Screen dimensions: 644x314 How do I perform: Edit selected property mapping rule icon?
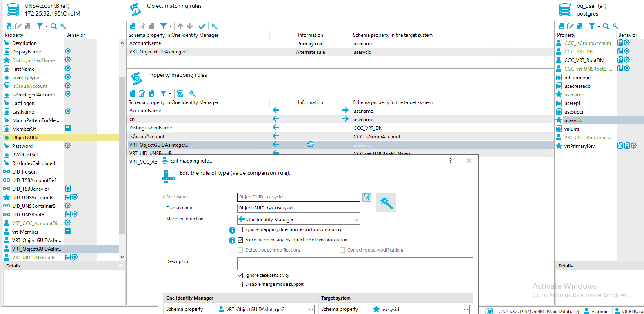tap(142, 94)
